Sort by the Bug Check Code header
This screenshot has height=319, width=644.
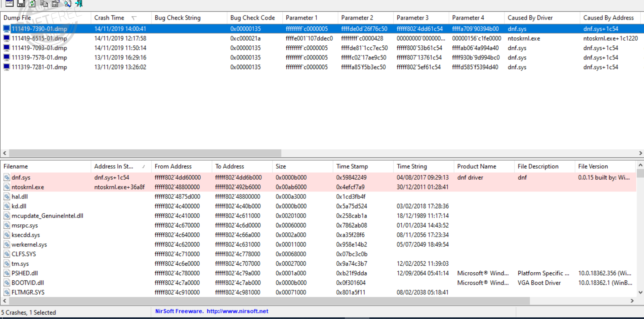tap(255, 18)
